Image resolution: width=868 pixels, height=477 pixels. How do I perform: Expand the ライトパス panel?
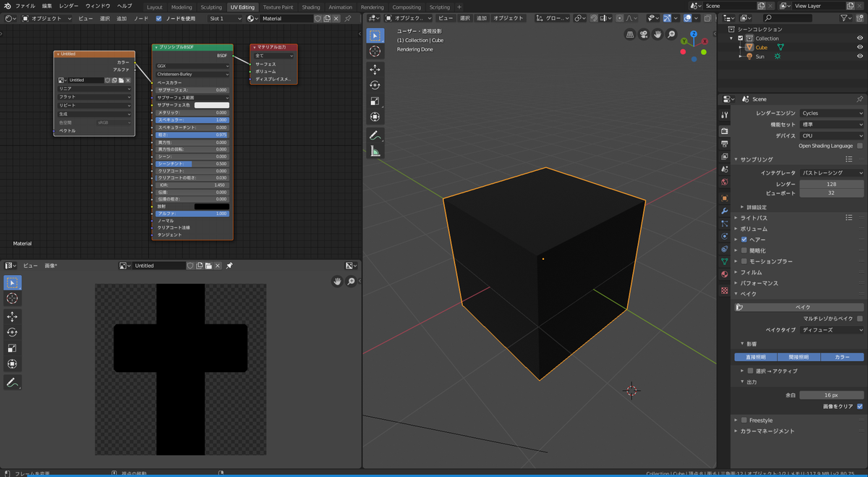click(752, 218)
